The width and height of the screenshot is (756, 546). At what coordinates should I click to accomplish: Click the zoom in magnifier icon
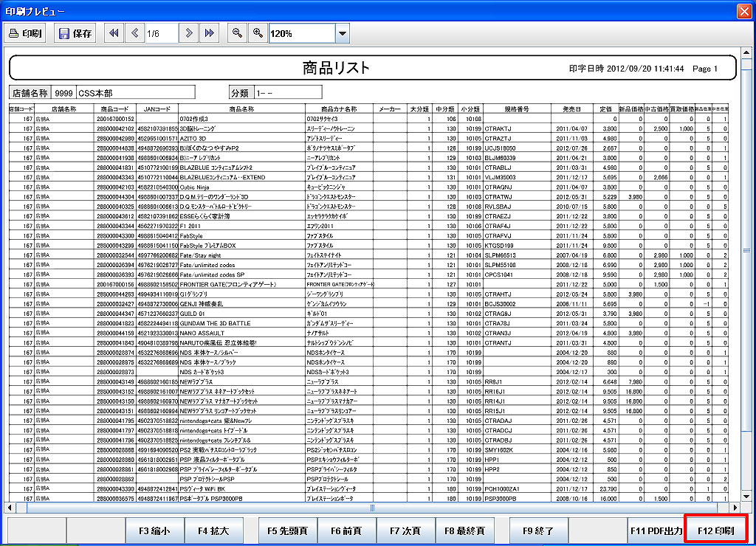point(258,33)
